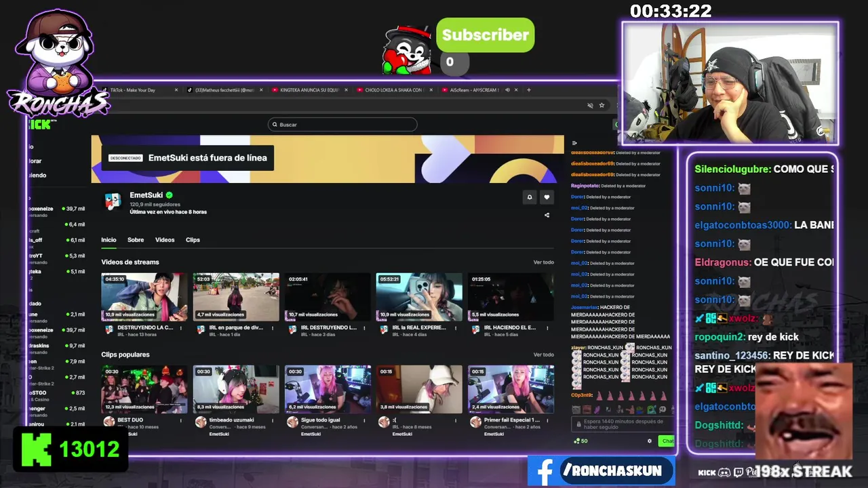Open options menu for timbeado uzumaki clip
The image size is (868, 488).
click(273, 420)
